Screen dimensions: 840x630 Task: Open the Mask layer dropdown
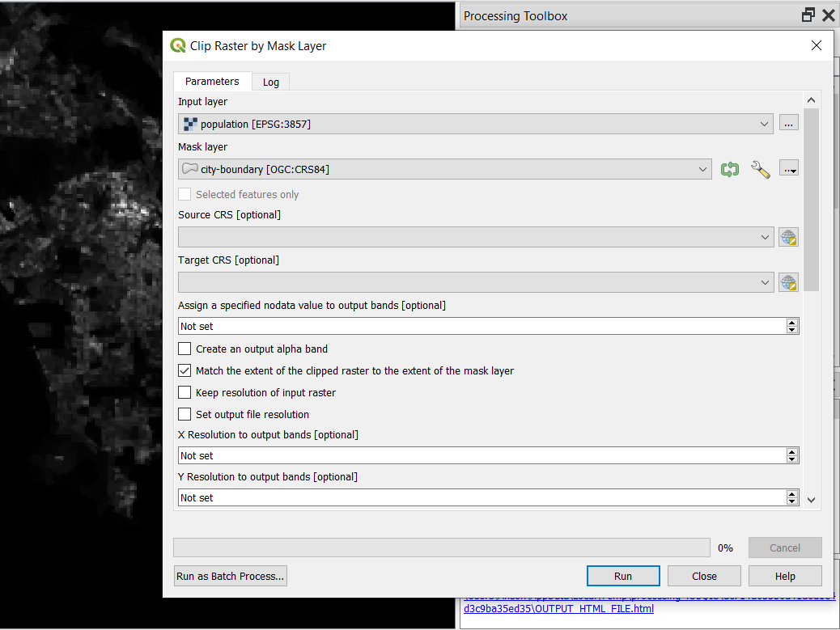click(701, 169)
